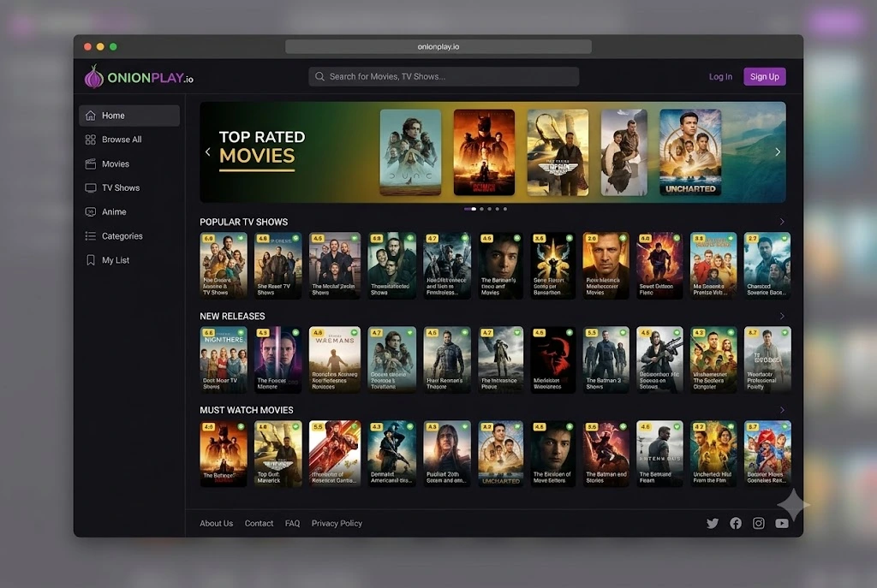Open UNCHARTED card in Must Watch Movies

(x=500, y=454)
